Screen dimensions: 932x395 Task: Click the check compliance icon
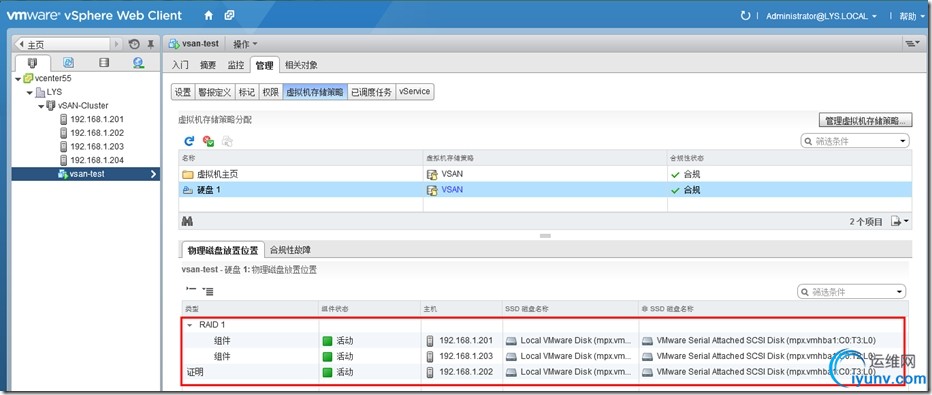pyautogui.click(x=208, y=141)
